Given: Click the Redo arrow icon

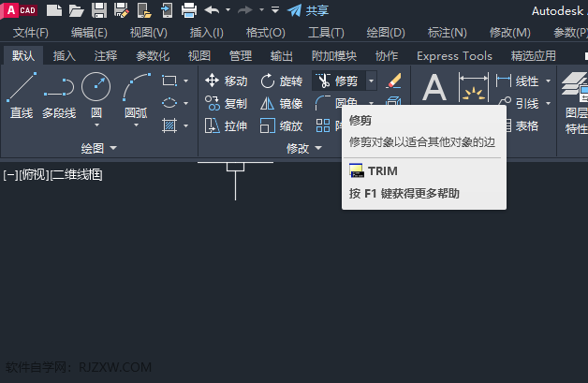Looking at the screenshot, I should [245, 10].
